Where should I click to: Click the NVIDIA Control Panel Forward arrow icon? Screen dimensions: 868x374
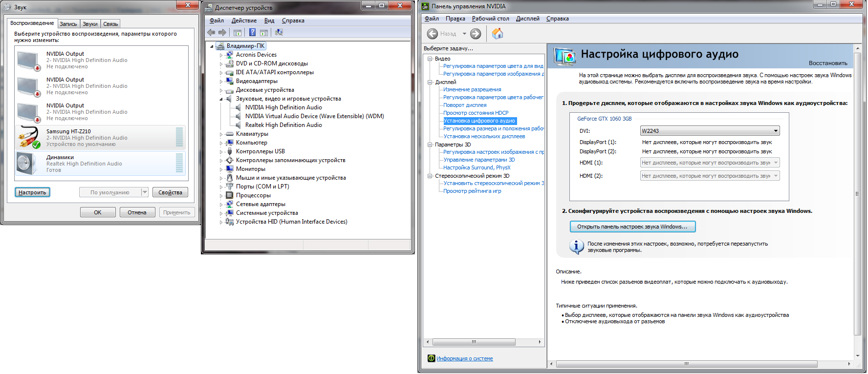point(476,34)
